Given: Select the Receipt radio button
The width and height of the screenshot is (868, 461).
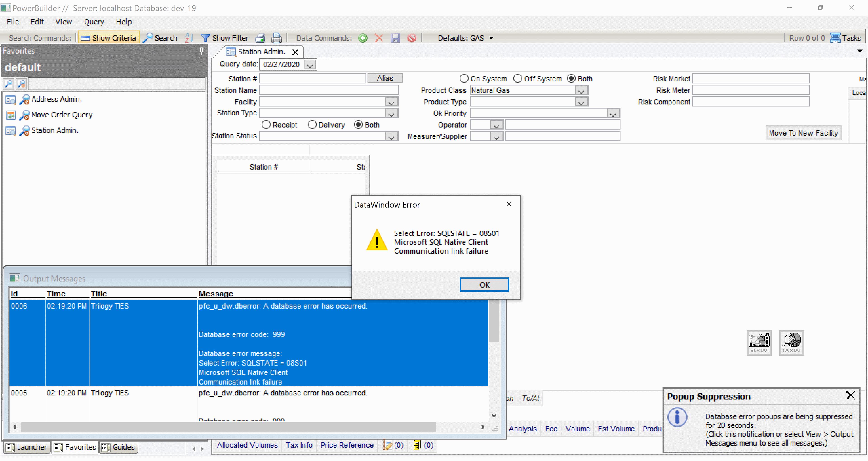Looking at the screenshot, I should click(x=266, y=125).
